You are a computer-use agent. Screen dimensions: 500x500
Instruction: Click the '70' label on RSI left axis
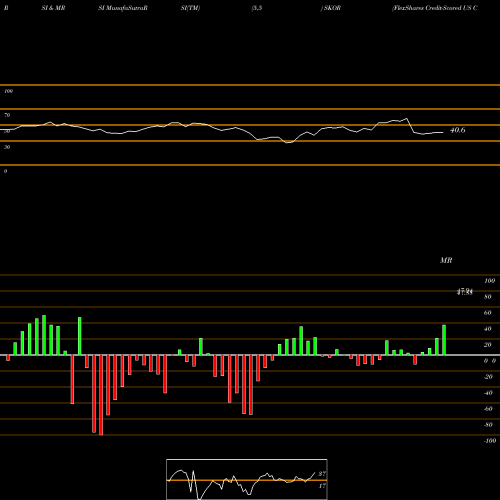[7, 115]
